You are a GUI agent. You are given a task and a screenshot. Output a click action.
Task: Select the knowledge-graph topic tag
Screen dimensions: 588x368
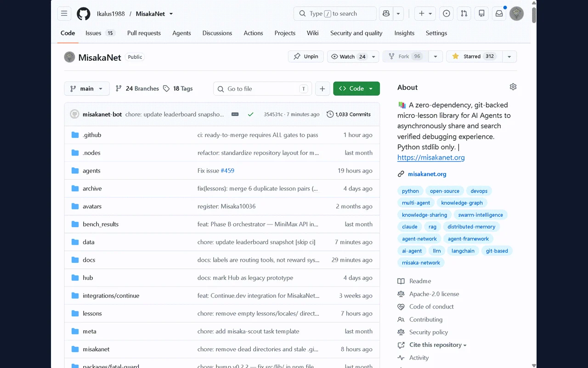click(x=462, y=203)
